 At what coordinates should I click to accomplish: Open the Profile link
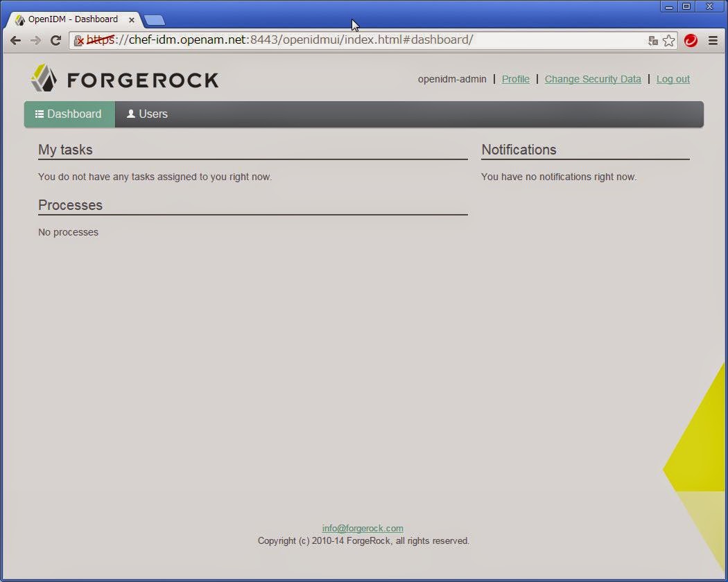[515, 79]
